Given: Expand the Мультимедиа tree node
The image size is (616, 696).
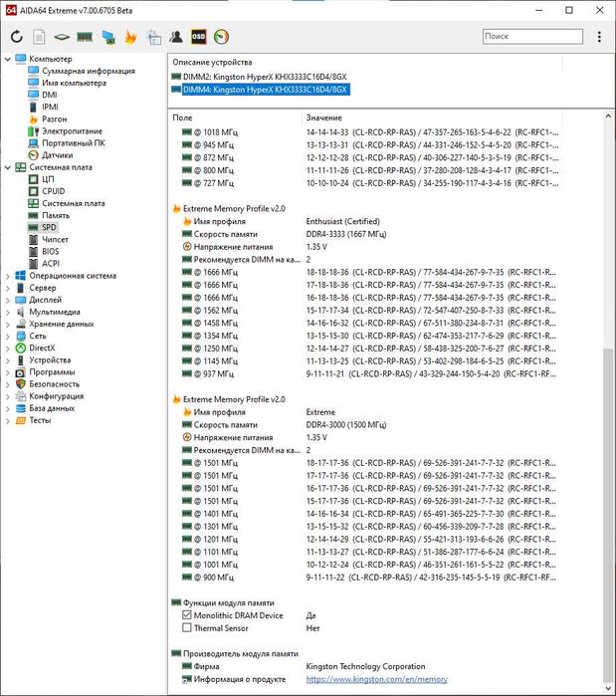Looking at the screenshot, I should tap(8, 312).
